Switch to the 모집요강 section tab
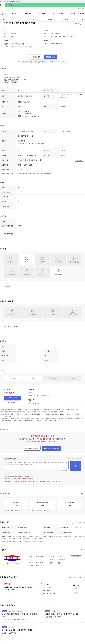This screenshot has height=644, width=85. pyautogui.click(x=2, y=19)
